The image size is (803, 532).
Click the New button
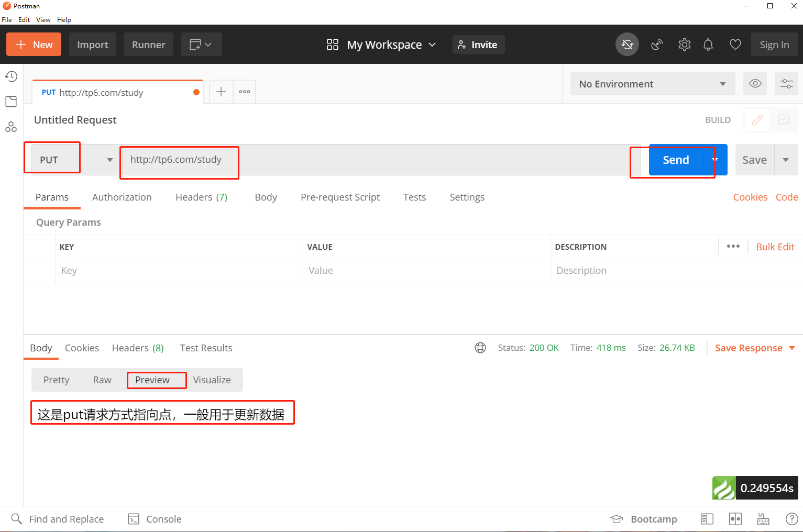34,45
